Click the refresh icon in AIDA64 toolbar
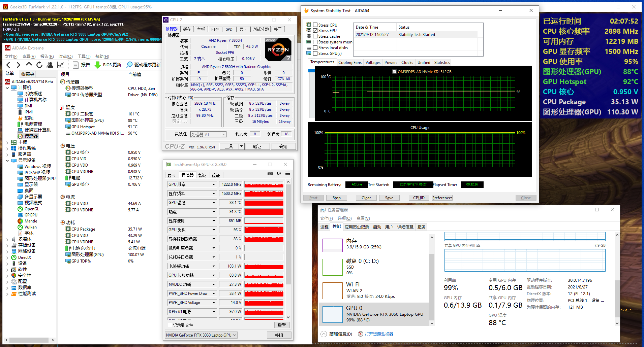Viewport: 644px width, 347px height. (39, 65)
